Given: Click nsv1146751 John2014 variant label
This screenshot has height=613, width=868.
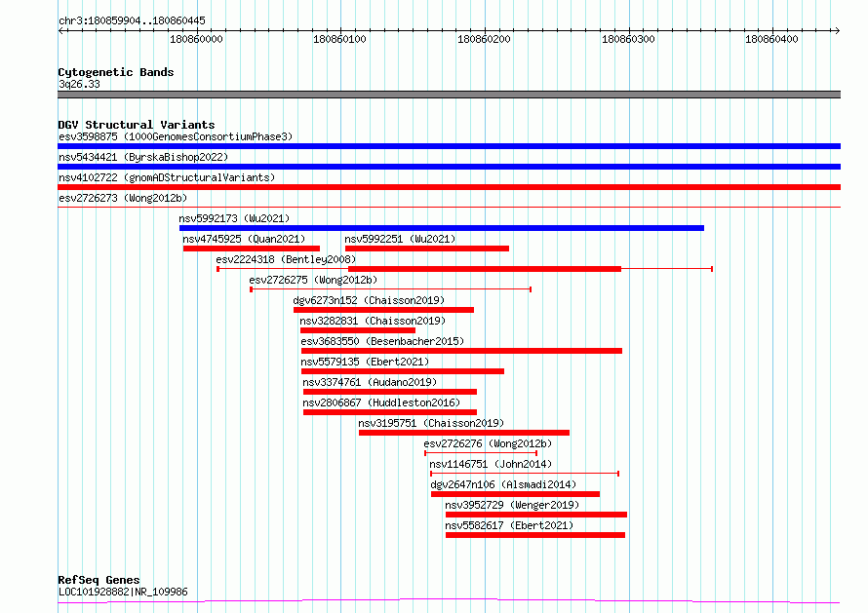Looking at the screenshot, I should 491,464.
